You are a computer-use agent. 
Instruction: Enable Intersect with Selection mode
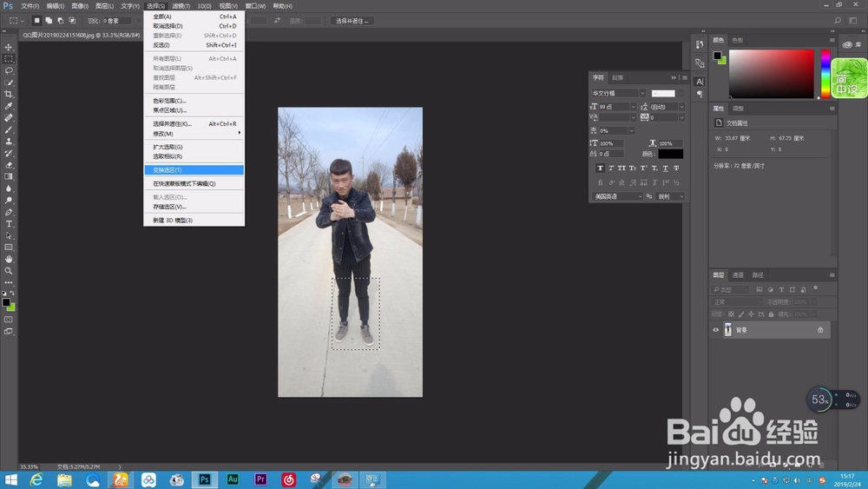[72, 21]
